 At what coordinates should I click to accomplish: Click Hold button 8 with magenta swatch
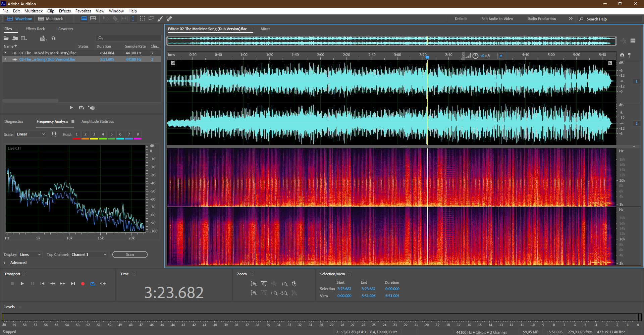[138, 135]
